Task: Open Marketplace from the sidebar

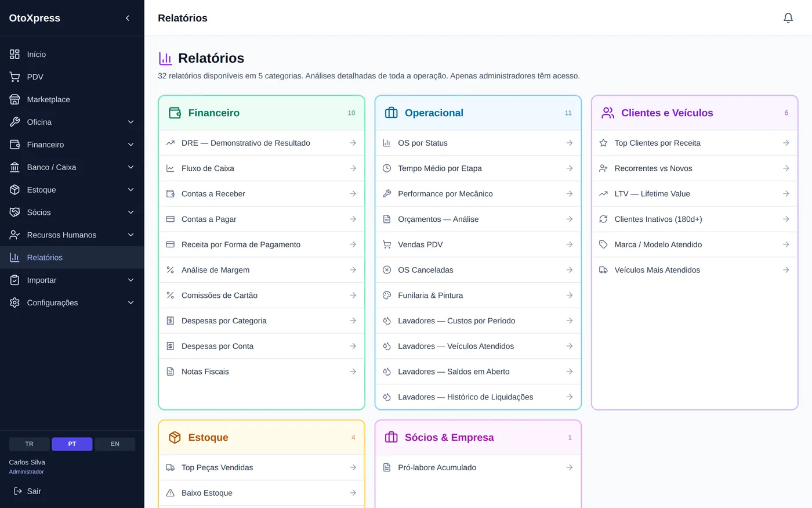Action: (72, 99)
